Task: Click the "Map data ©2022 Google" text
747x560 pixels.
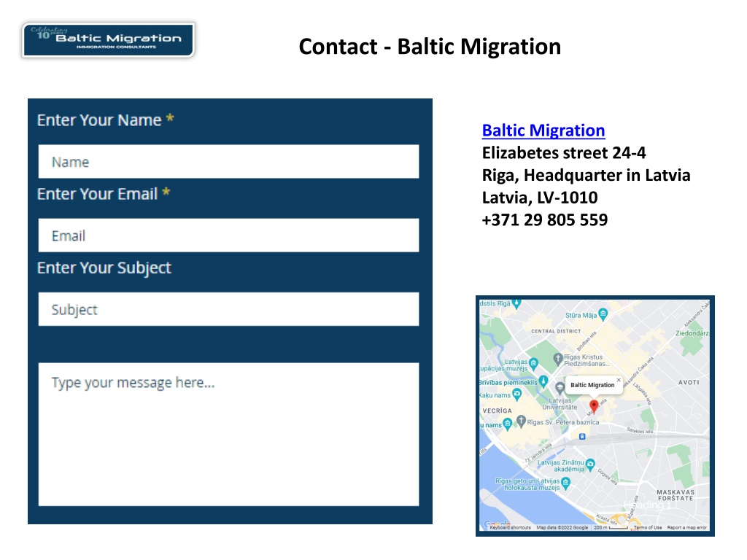Action: 562,527
